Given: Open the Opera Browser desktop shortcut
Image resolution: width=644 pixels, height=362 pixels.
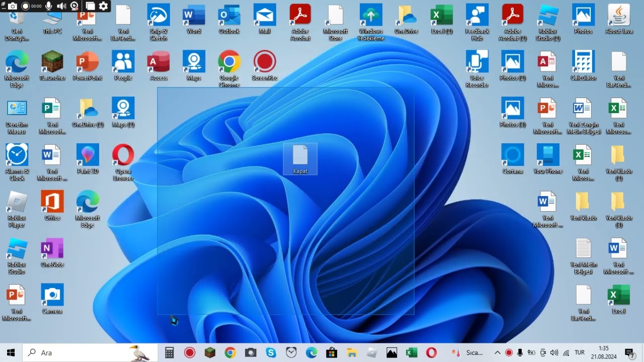Looking at the screenshot, I should 123,163.
